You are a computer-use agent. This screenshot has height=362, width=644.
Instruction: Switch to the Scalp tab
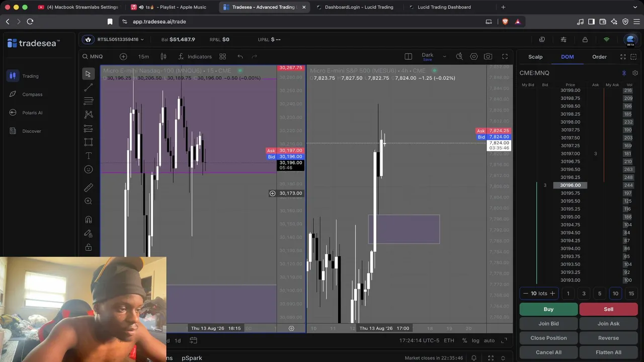[x=535, y=57]
